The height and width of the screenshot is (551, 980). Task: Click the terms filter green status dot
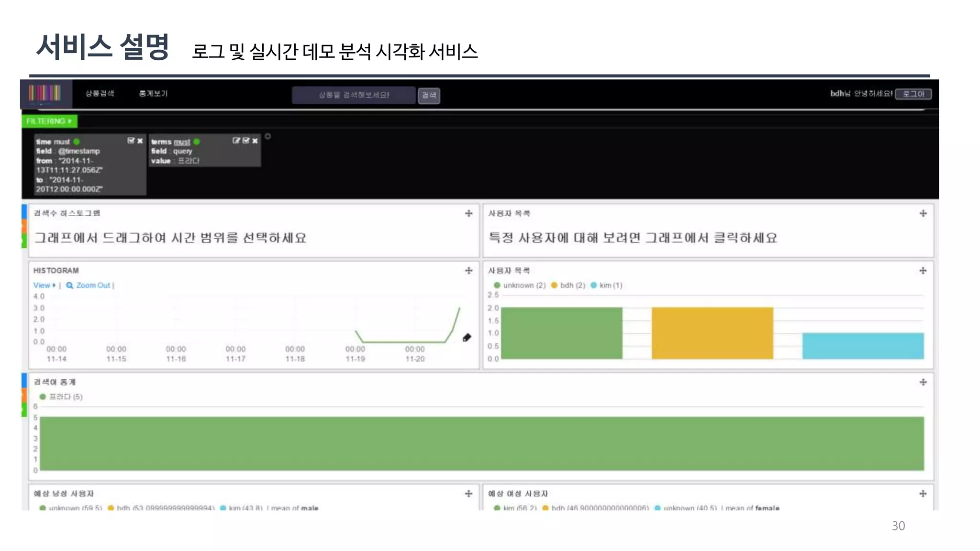pos(197,142)
